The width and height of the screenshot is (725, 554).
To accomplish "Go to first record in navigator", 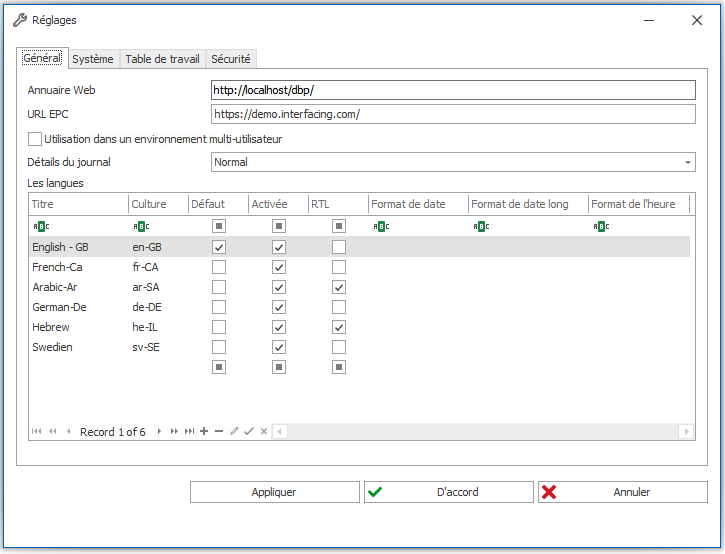I will (x=37, y=431).
